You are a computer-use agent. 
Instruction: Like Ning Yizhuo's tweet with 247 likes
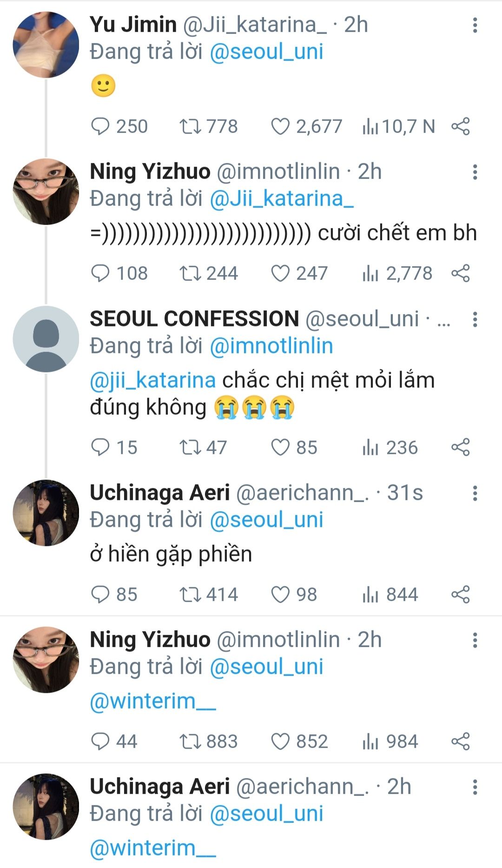point(280,273)
